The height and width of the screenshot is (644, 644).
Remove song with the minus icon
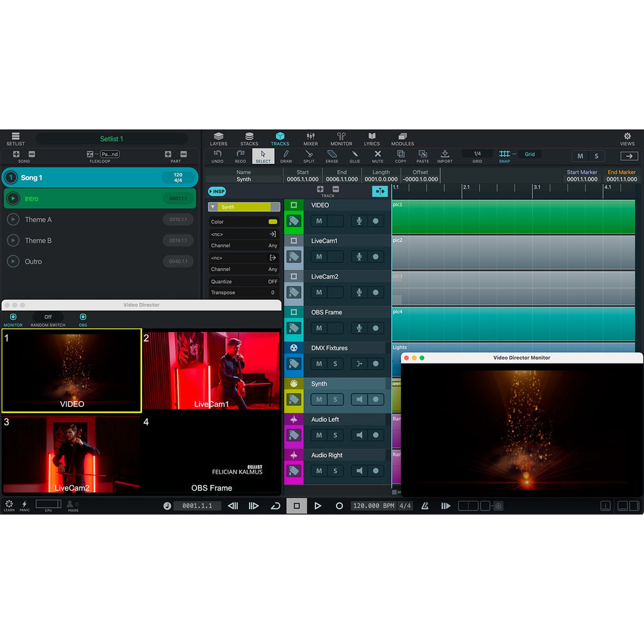[x=31, y=154]
